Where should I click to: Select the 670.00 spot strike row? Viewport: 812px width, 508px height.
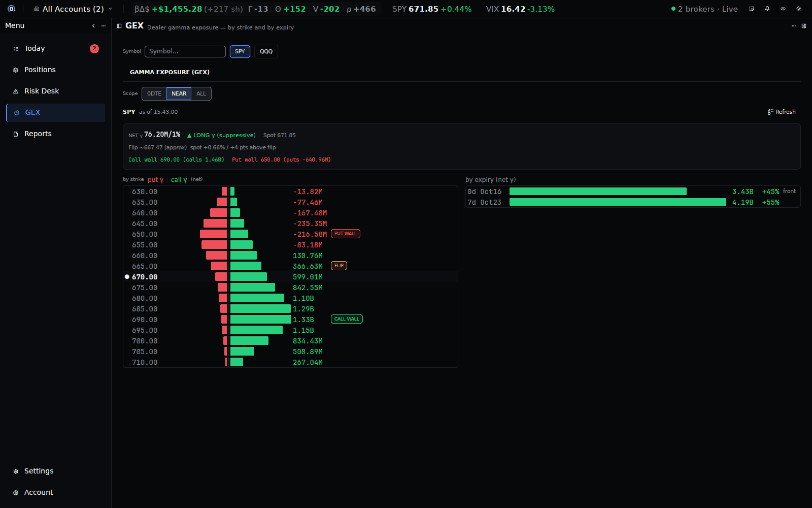point(290,277)
